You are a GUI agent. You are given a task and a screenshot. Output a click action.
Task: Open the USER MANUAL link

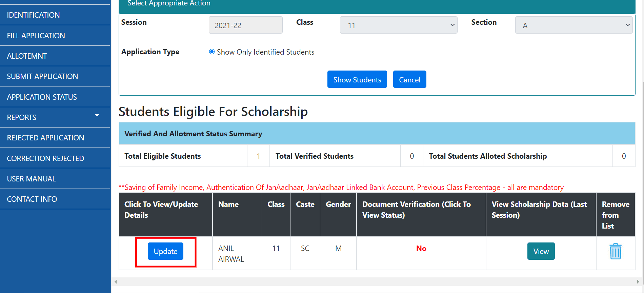click(31, 178)
